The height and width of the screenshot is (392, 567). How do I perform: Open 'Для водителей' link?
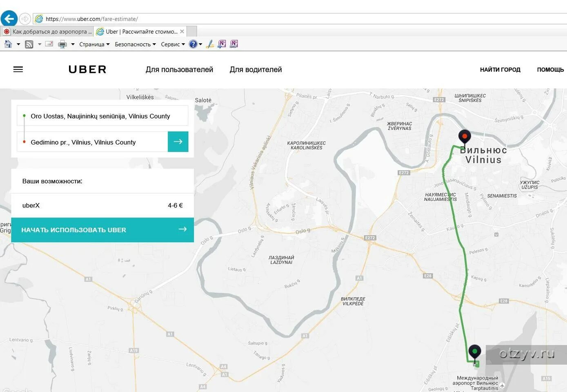[x=256, y=69]
